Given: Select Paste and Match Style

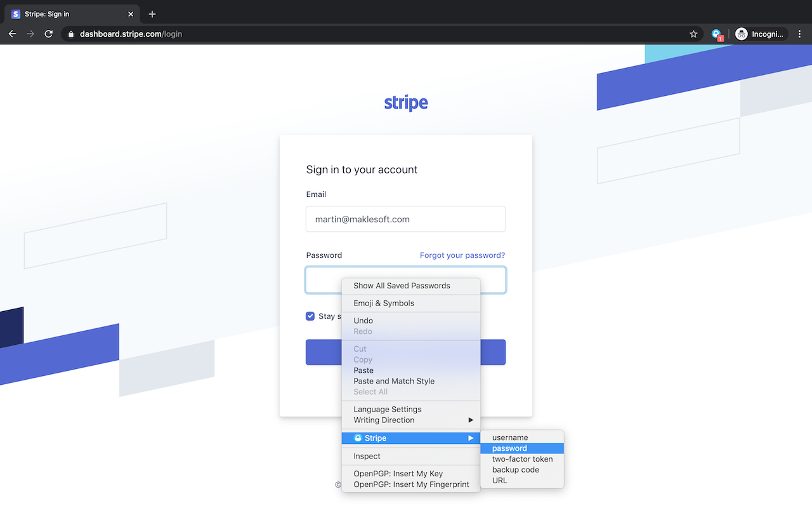Looking at the screenshot, I should 411,381.
